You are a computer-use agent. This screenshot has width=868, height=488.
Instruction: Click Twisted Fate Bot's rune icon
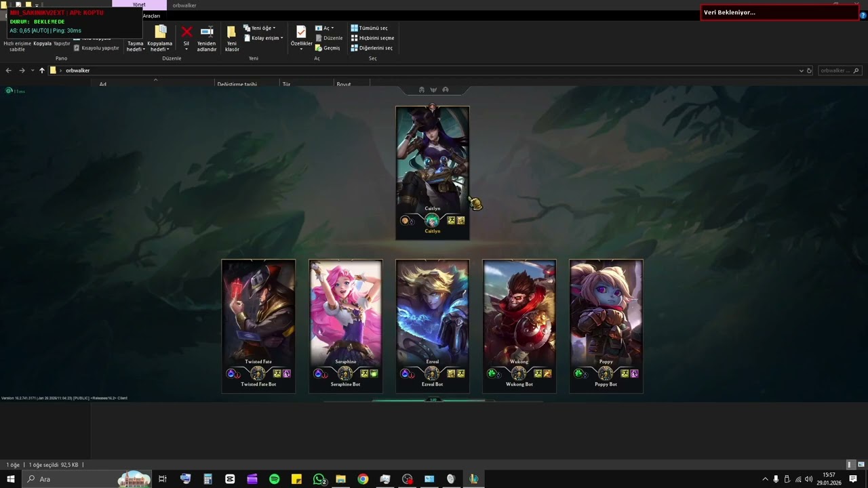tap(233, 373)
